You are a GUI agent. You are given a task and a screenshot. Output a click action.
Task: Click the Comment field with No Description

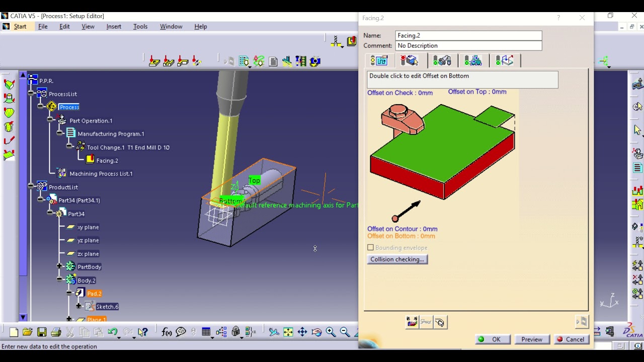(x=468, y=46)
